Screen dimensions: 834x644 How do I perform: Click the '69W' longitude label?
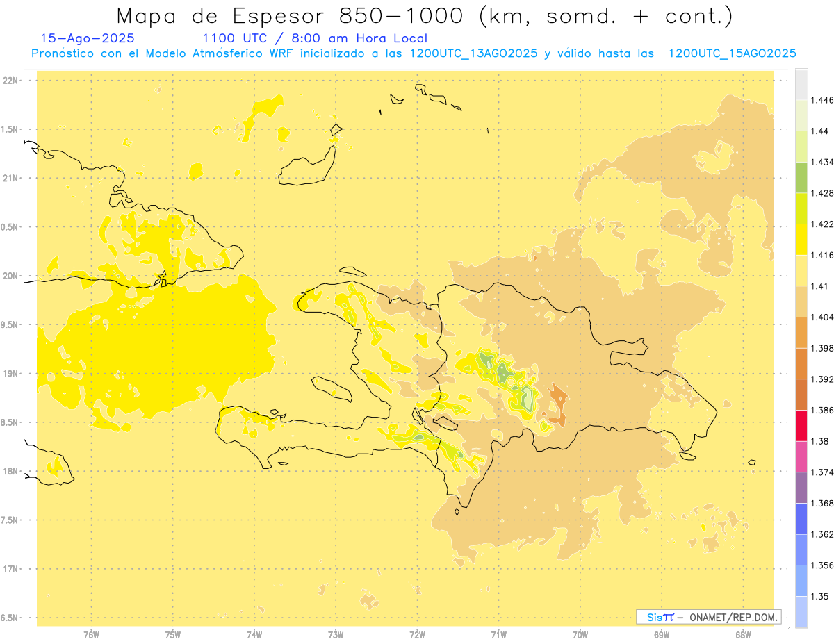(662, 635)
